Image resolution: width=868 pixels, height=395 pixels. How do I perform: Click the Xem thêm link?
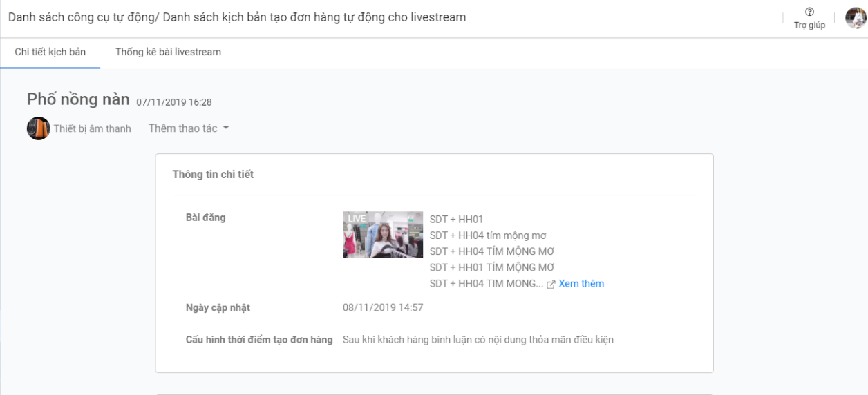coord(581,284)
